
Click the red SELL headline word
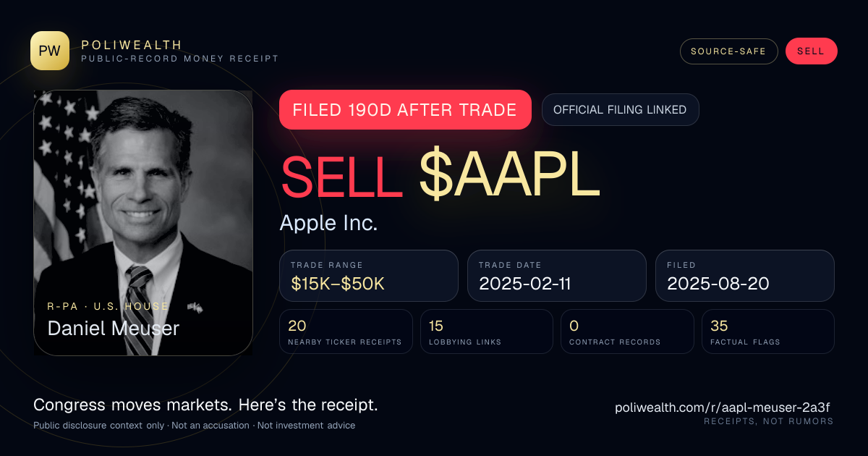(x=341, y=177)
